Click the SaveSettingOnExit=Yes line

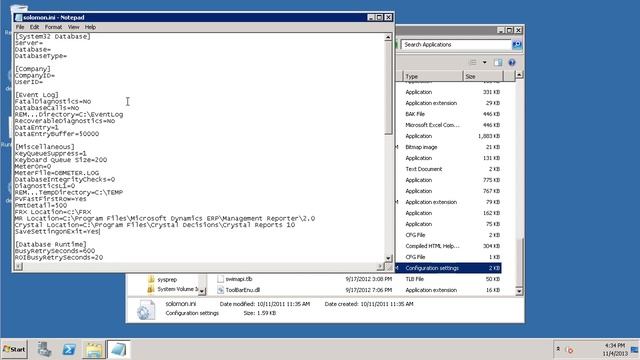pos(58,231)
